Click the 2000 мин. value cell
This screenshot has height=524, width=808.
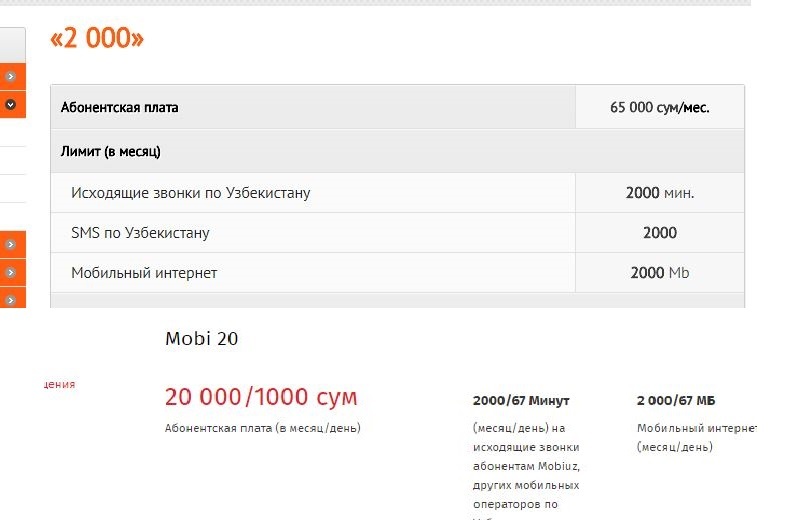[659, 193]
